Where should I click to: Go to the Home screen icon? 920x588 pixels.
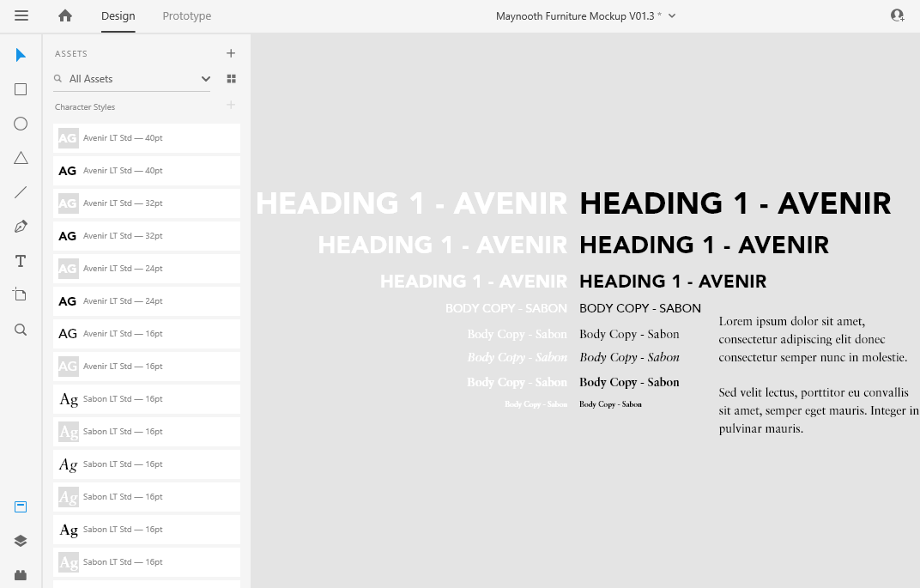pyautogui.click(x=65, y=15)
